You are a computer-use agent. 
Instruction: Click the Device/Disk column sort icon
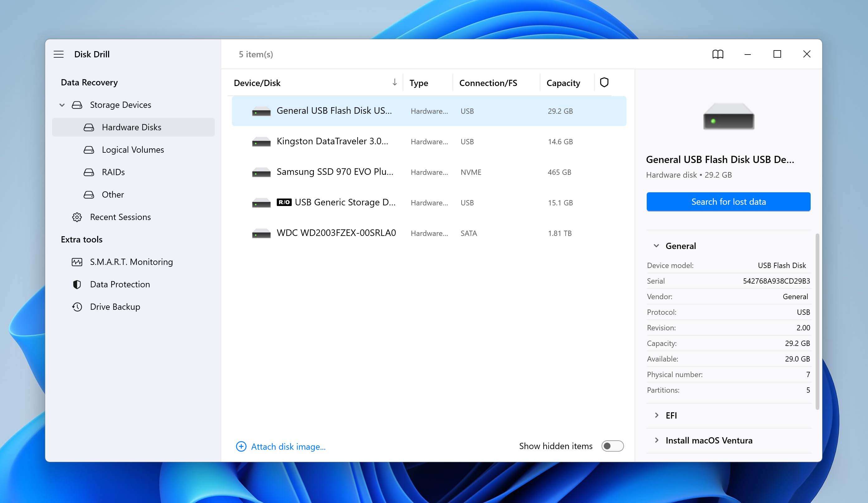point(394,82)
